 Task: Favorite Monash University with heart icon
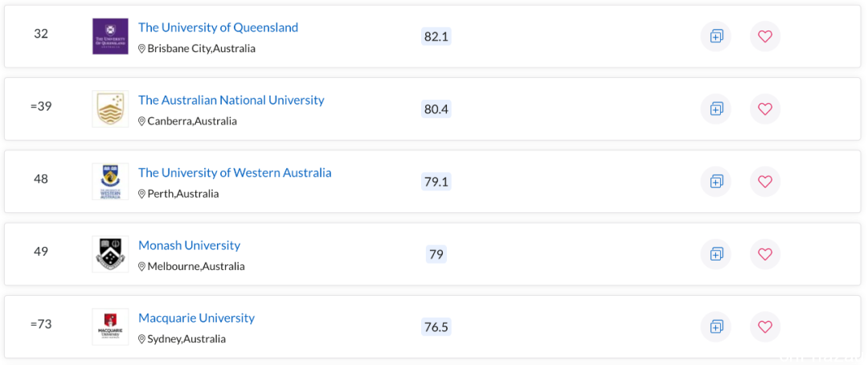click(x=765, y=254)
